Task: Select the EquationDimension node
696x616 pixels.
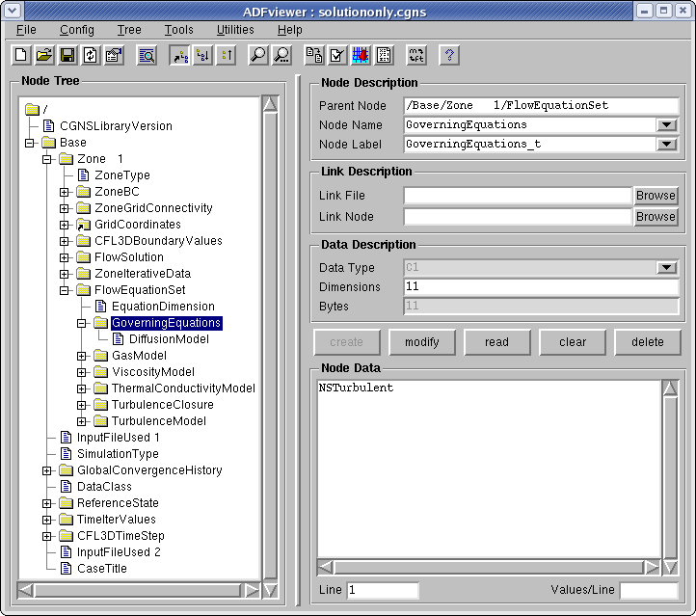Action: click(163, 307)
